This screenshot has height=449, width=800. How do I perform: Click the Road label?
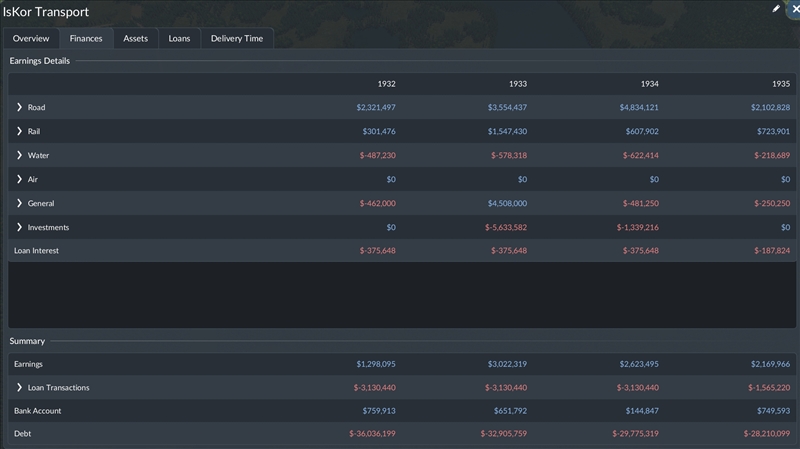click(x=36, y=107)
